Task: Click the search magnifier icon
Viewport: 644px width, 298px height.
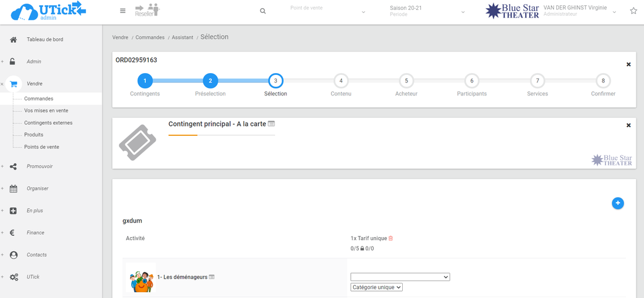Action: click(263, 11)
